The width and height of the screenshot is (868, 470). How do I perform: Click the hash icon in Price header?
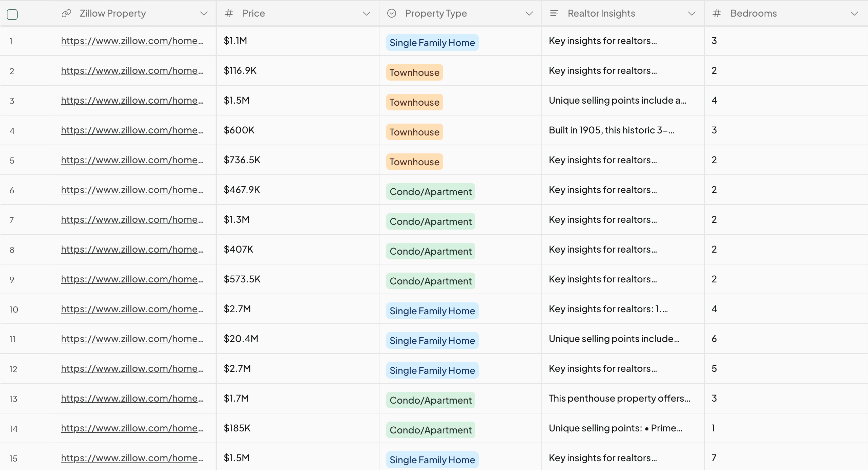(x=229, y=13)
